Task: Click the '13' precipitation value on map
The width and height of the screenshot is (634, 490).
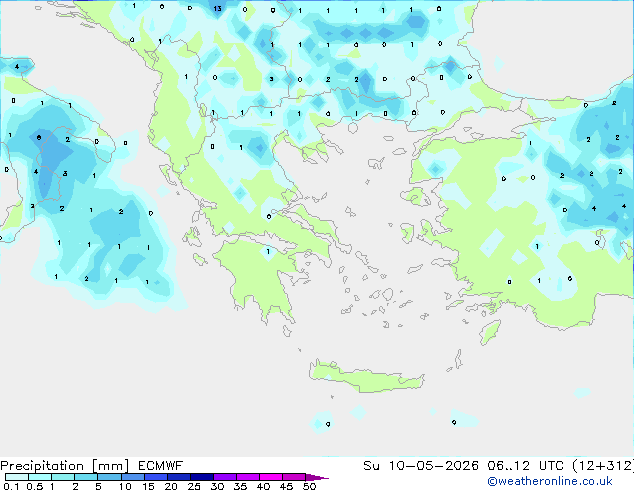Action: pos(218,8)
